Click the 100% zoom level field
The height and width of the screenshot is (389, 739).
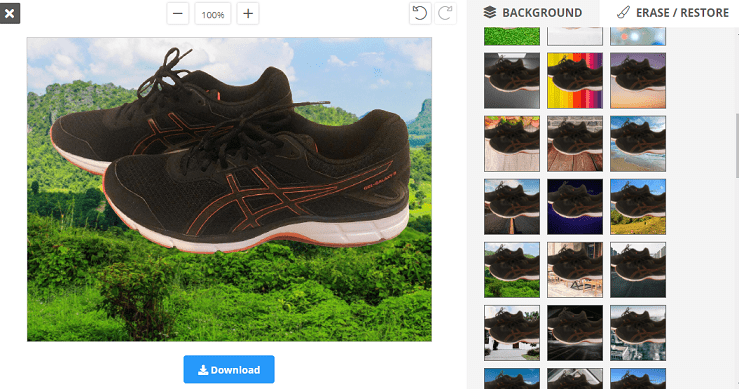click(x=213, y=14)
